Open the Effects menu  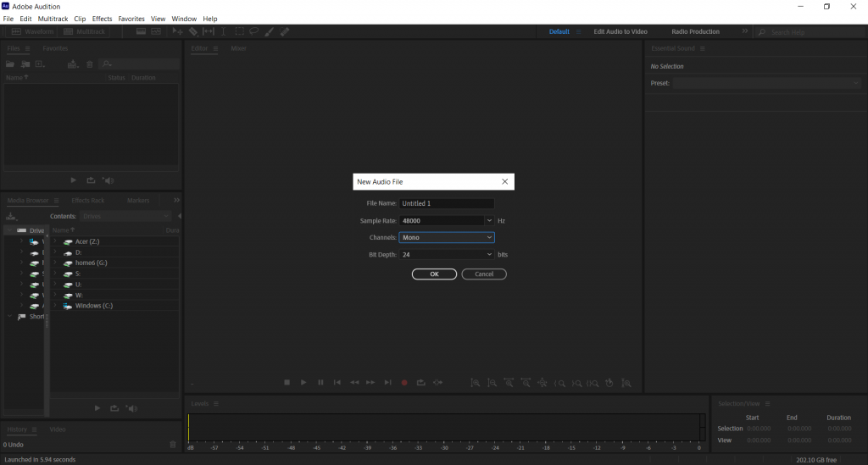click(102, 19)
